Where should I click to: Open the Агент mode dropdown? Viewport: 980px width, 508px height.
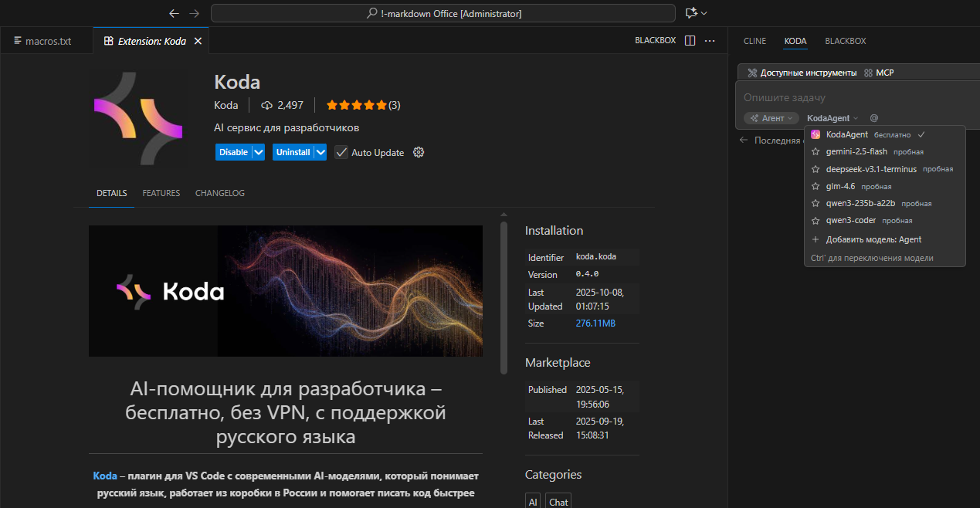[771, 118]
